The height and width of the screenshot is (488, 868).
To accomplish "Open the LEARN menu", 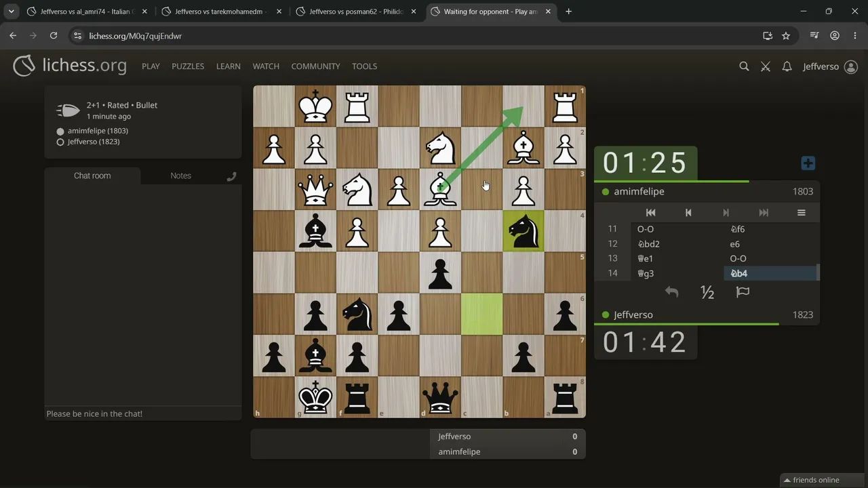I will click(x=229, y=66).
